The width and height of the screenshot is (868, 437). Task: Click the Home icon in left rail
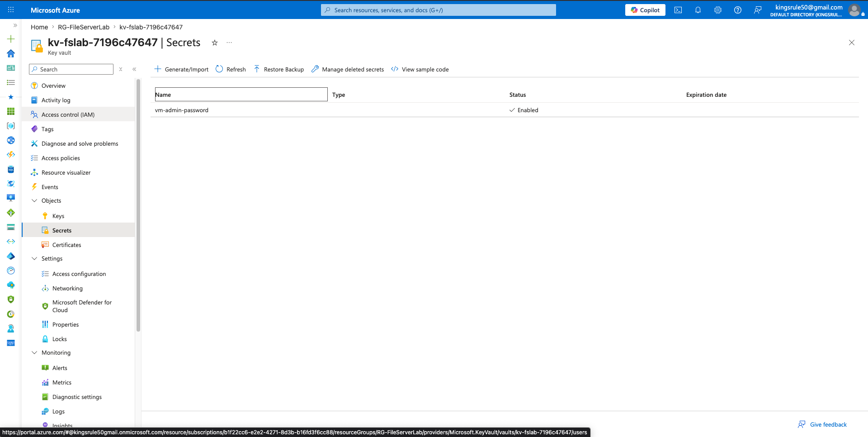(11, 53)
